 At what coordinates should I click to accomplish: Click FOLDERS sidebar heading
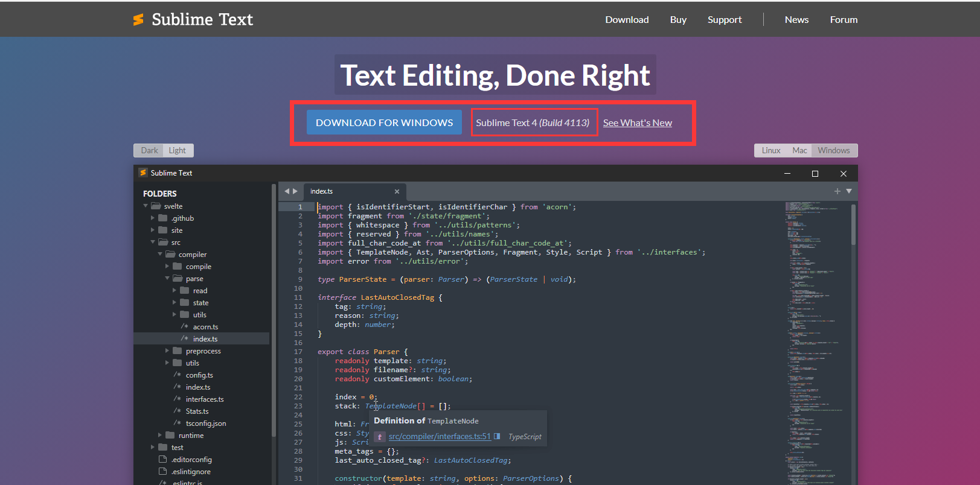pyautogui.click(x=159, y=194)
